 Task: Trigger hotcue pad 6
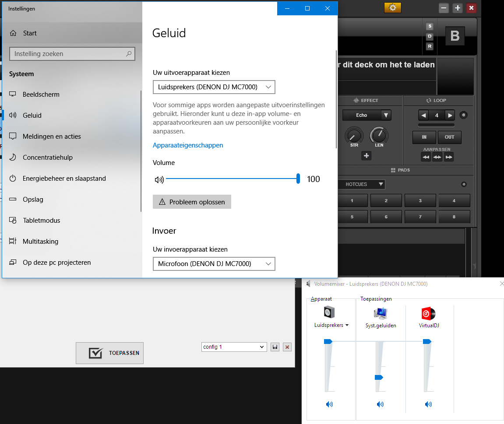point(386,217)
